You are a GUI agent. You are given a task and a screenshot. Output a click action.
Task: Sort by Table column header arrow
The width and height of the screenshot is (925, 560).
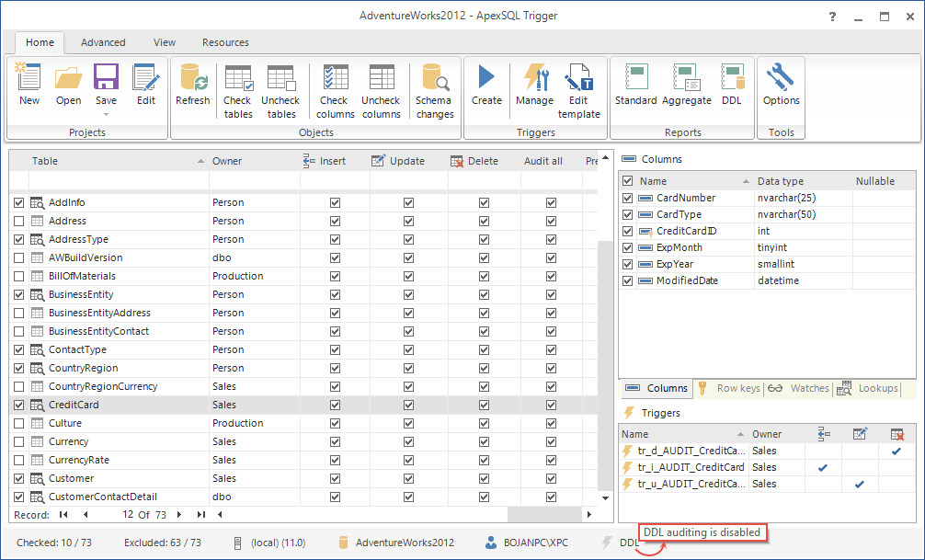(200, 161)
